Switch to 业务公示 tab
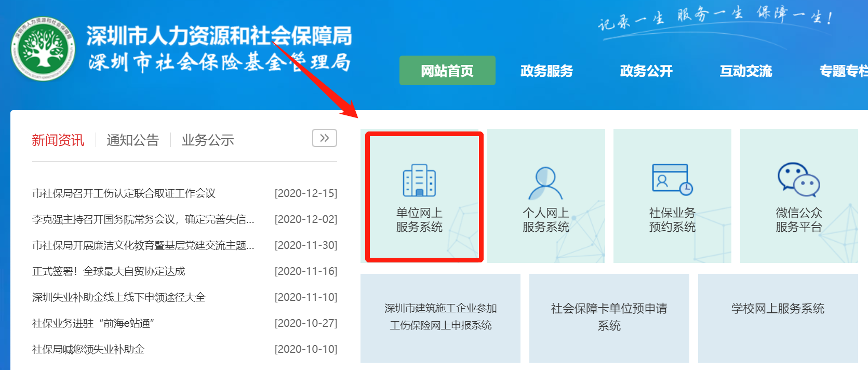The image size is (868, 370). pyautogui.click(x=208, y=140)
